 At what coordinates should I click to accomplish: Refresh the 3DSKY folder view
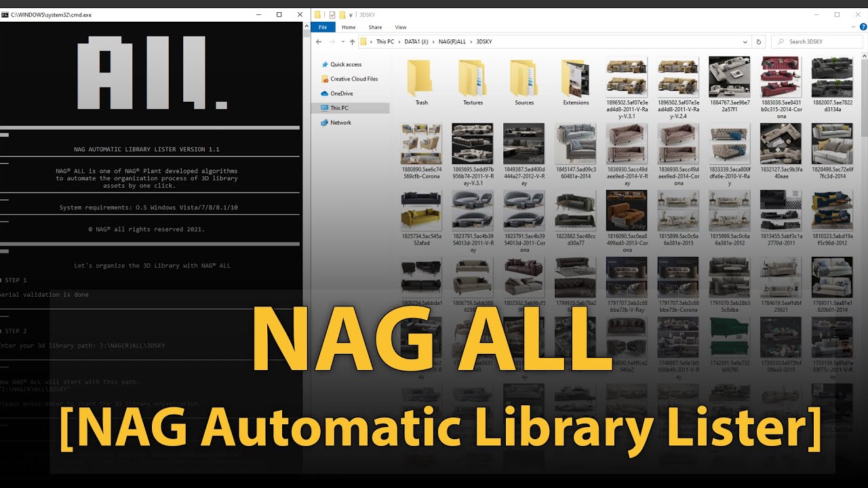pyautogui.click(x=759, y=41)
